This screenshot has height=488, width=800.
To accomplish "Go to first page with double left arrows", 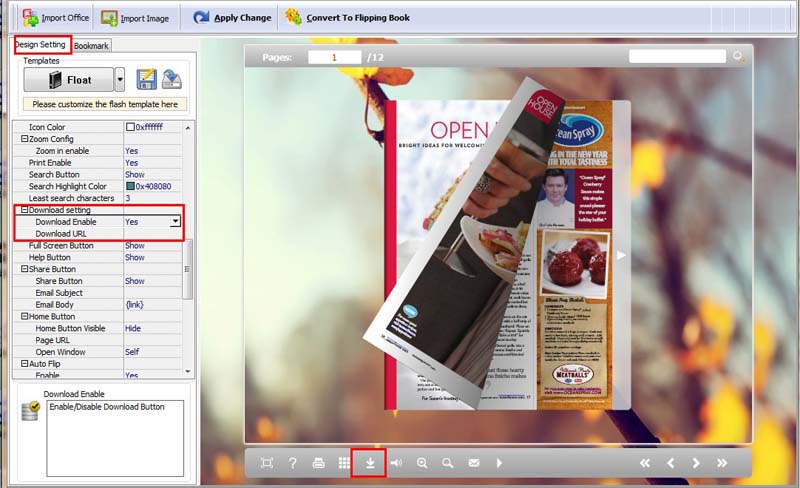I will coord(645,463).
